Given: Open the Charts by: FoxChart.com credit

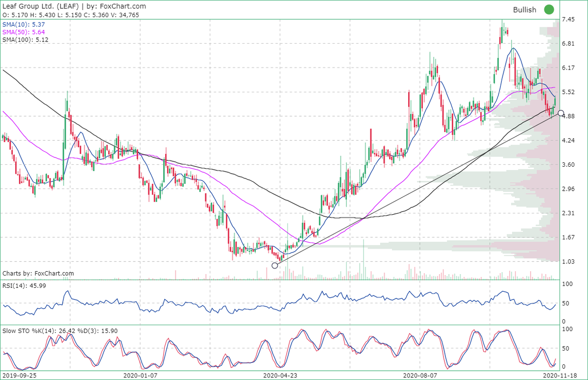Looking at the screenshot, I should 38,273.
